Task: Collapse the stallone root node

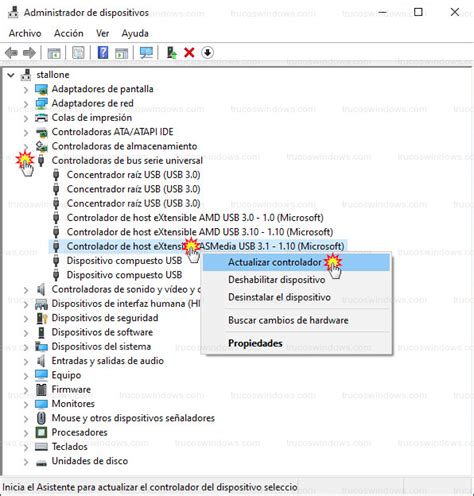Action: [x=11, y=75]
